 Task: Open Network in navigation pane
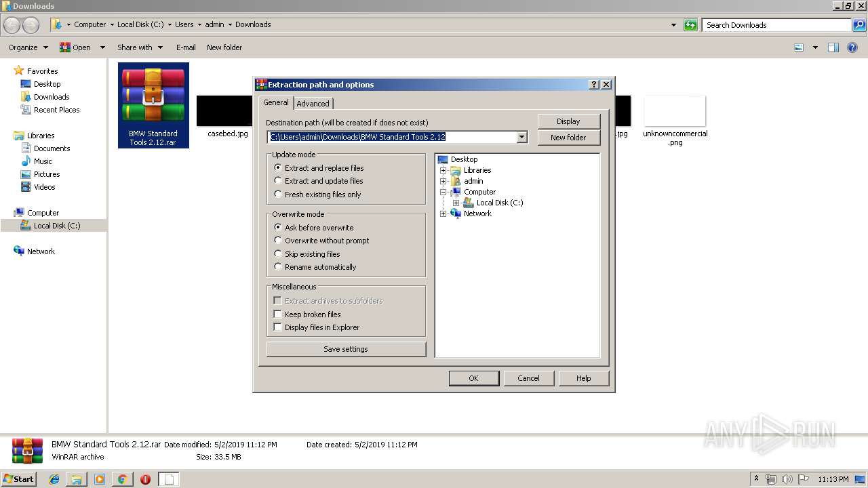41,251
